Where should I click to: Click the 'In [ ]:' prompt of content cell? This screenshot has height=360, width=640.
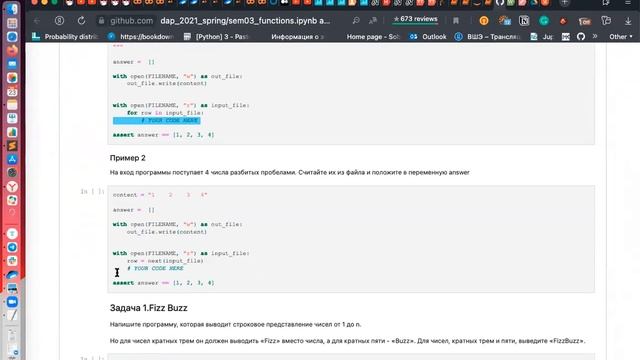click(x=93, y=191)
